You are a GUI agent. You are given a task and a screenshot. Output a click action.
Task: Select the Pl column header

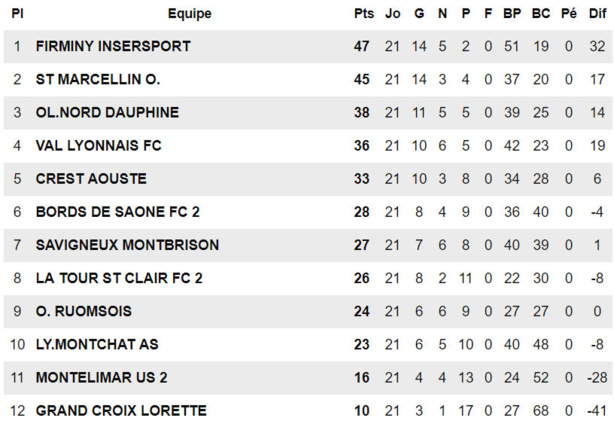point(17,14)
